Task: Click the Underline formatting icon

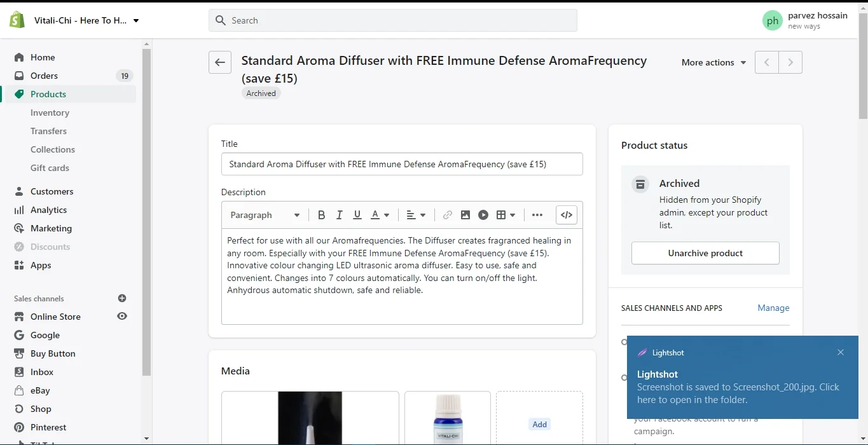Action: pyautogui.click(x=357, y=215)
